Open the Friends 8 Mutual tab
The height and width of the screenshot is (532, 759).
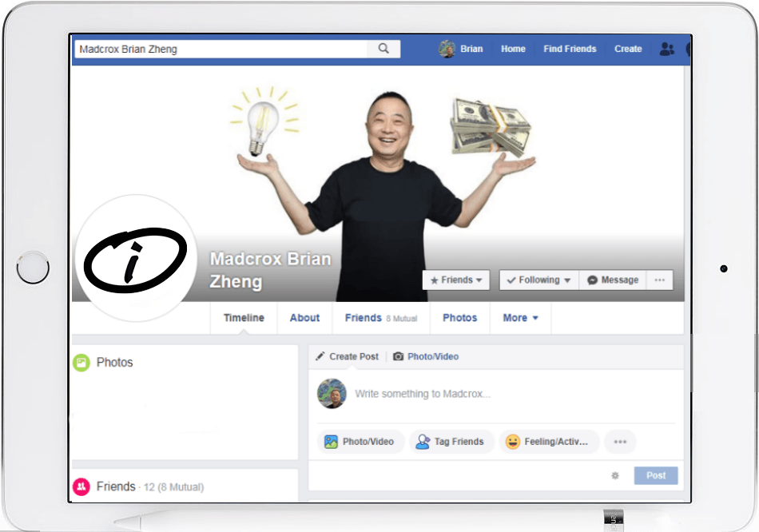tap(381, 318)
